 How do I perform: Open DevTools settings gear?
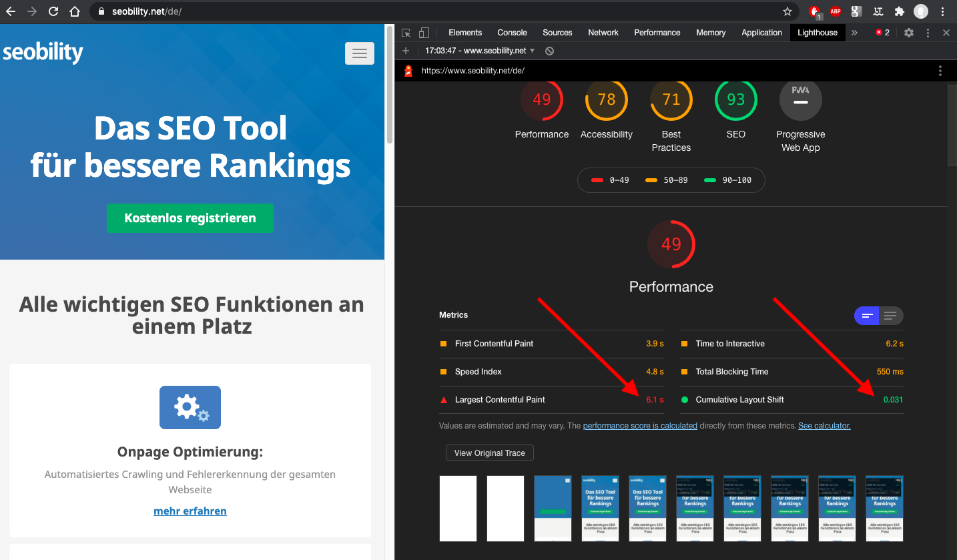tap(909, 33)
